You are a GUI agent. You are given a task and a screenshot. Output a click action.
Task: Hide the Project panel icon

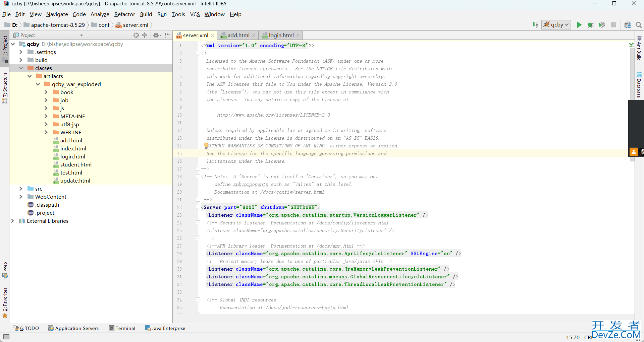[x=167, y=35]
